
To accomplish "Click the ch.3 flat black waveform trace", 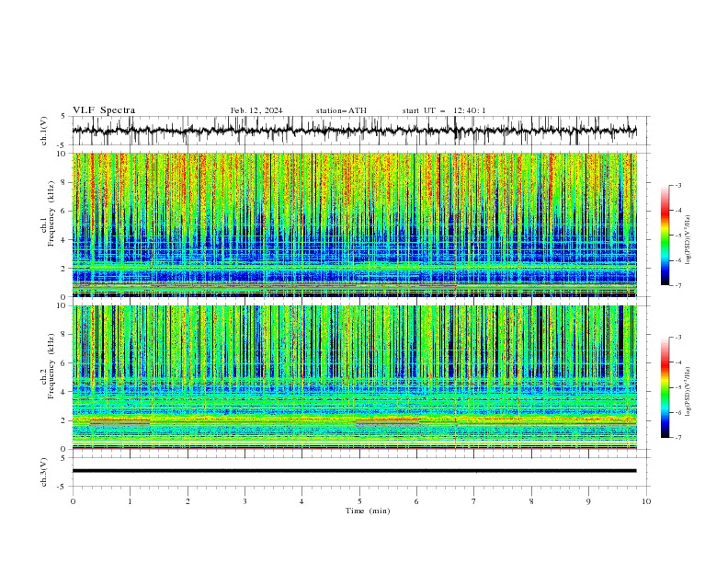I will tap(354, 471).
